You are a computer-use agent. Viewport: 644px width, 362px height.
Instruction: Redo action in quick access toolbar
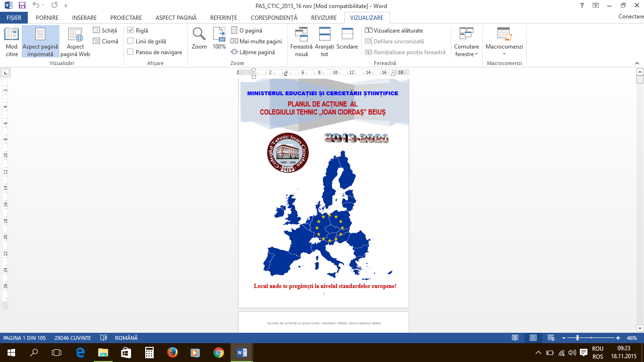tap(54, 6)
